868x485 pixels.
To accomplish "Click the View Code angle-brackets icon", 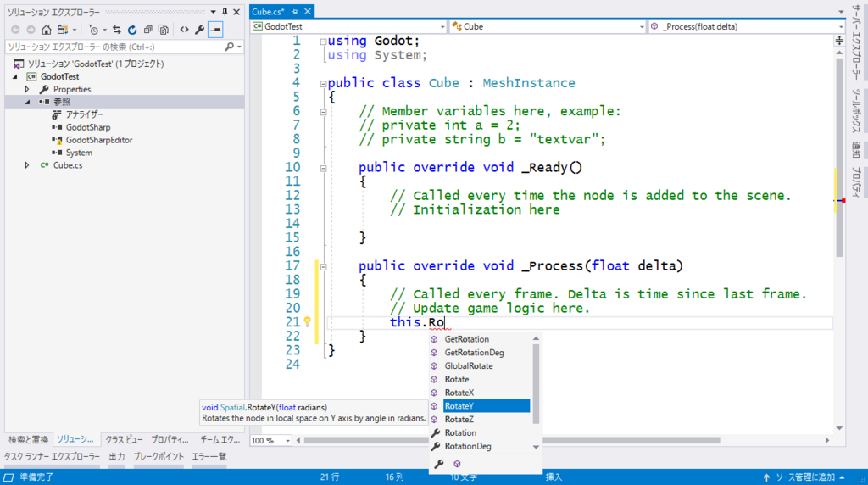I will 184,30.
